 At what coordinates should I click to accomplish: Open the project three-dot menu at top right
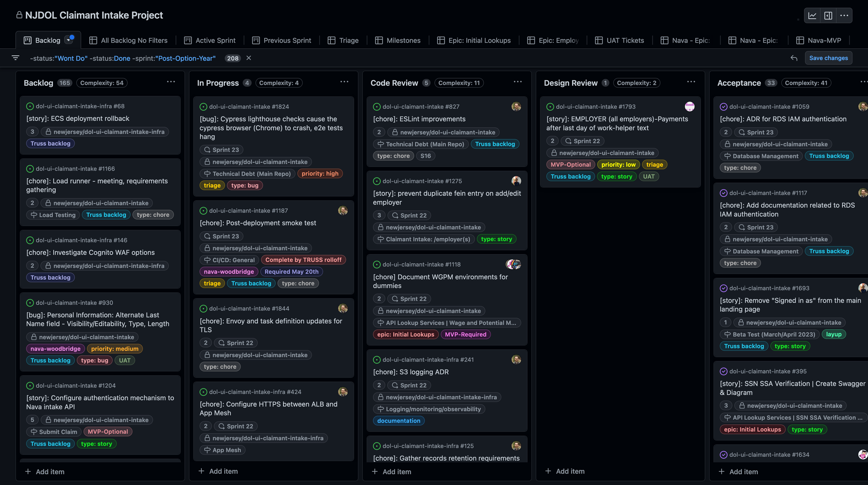point(844,16)
